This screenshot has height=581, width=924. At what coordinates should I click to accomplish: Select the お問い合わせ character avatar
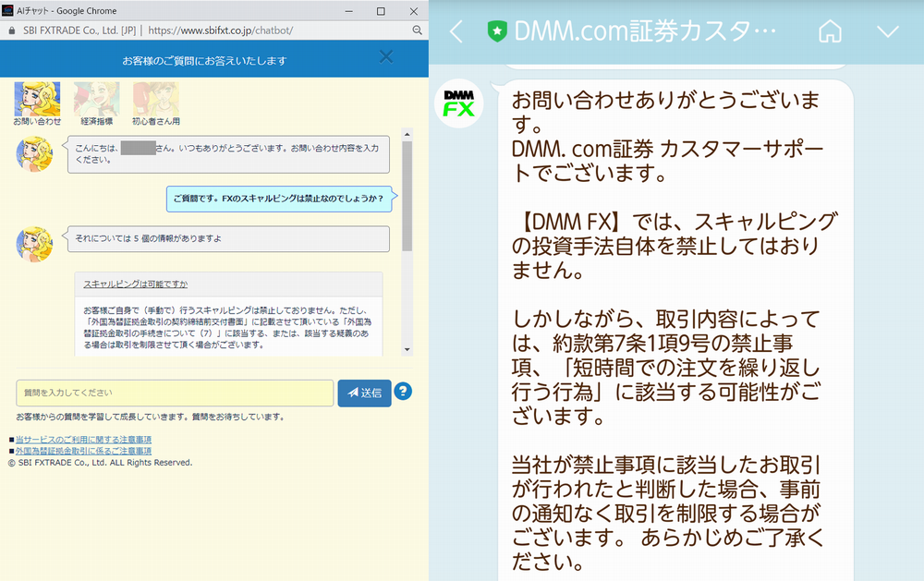[x=37, y=99]
